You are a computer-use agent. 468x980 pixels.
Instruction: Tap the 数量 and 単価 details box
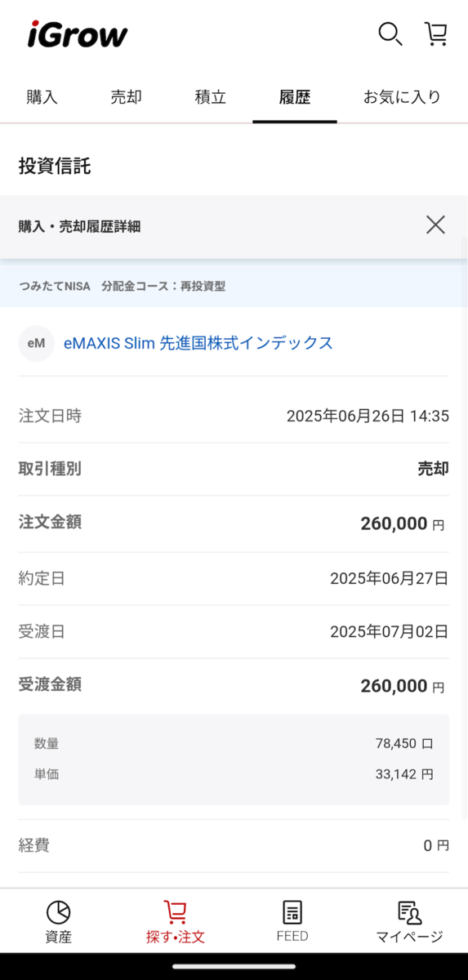click(x=234, y=759)
